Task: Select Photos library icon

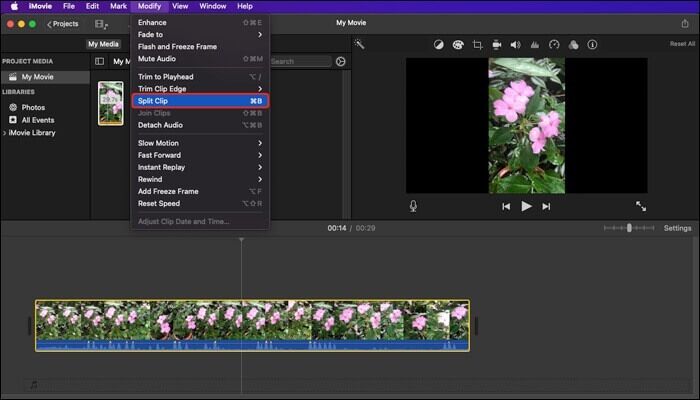Action: 13,107
